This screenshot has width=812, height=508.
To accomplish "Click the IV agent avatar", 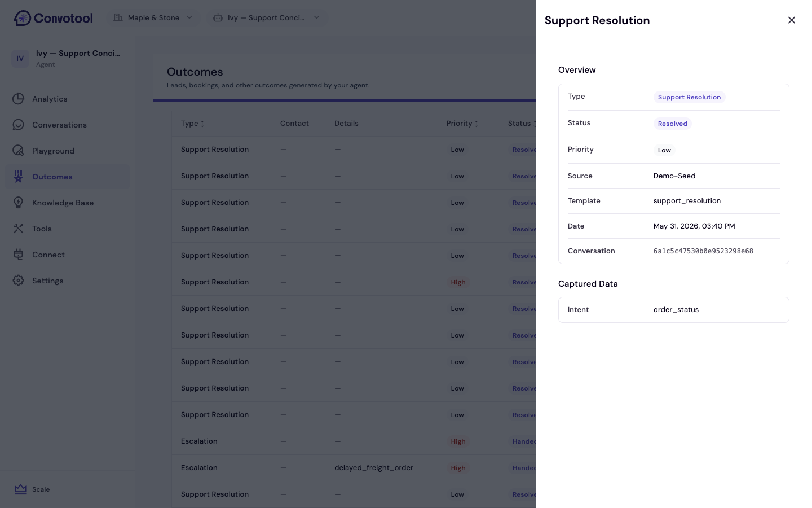I will click(x=20, y=58).
